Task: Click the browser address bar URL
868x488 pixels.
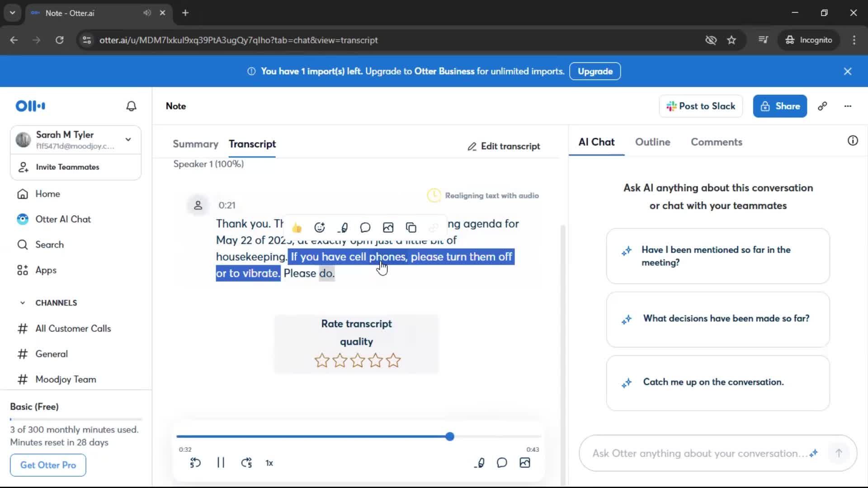Action: coord(238,40)
